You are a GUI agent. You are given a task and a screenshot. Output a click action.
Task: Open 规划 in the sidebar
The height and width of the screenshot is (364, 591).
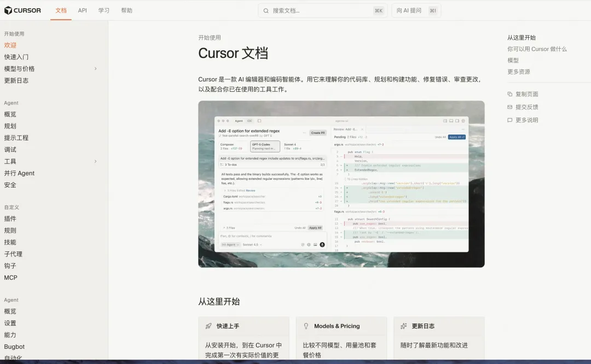[x=10, y=126]
